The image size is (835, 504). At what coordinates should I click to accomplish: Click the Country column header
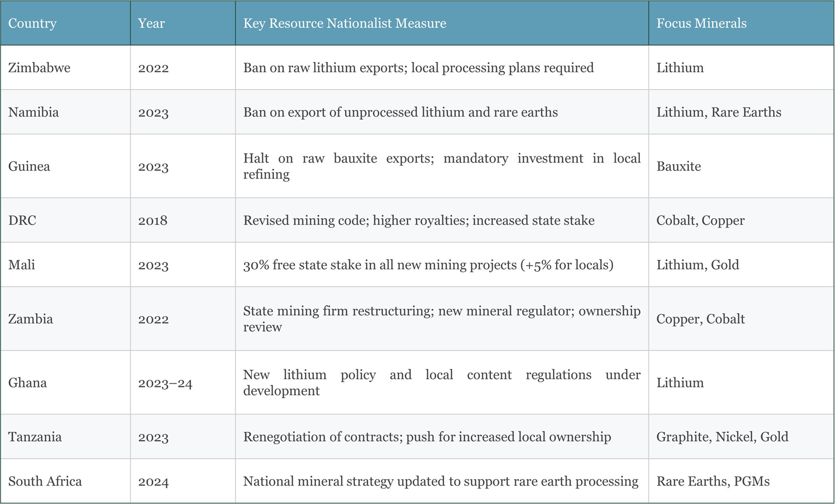coord(33,23)
